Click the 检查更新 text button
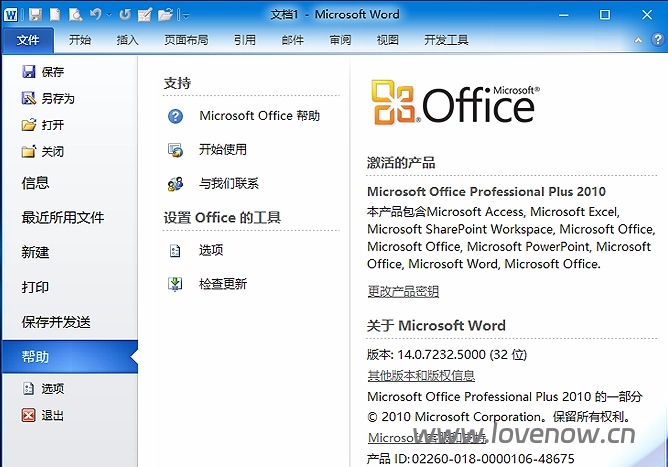Screen dimensions: 668x467 click(223, 284)
